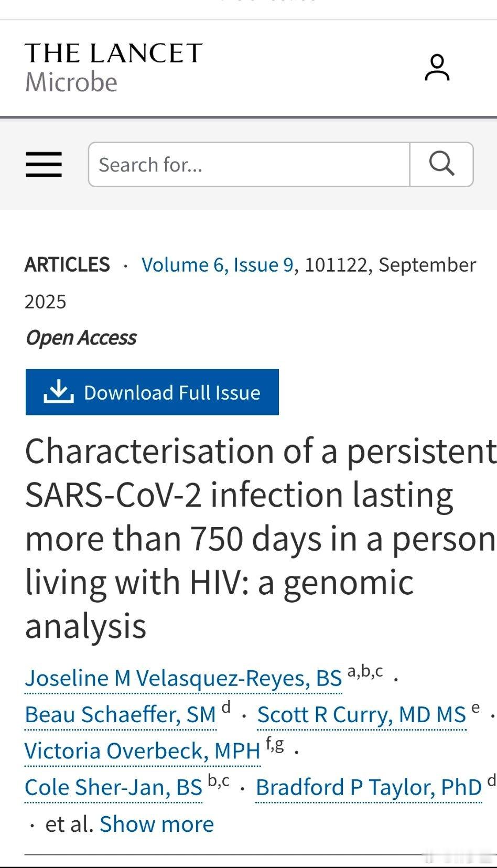Focus the 'Search for...' input field
Image resolution: width=497 pixels, height=868 pixels.
click(249, 164)
